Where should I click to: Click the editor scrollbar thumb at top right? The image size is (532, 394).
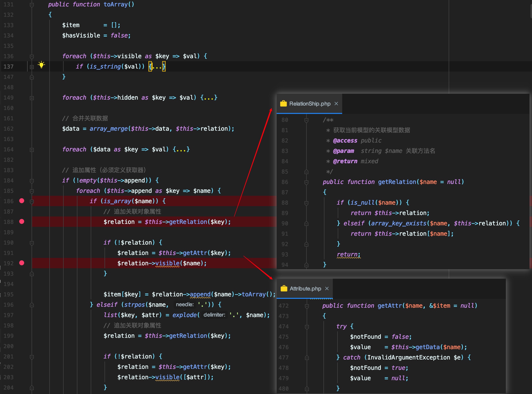point(531,11)
